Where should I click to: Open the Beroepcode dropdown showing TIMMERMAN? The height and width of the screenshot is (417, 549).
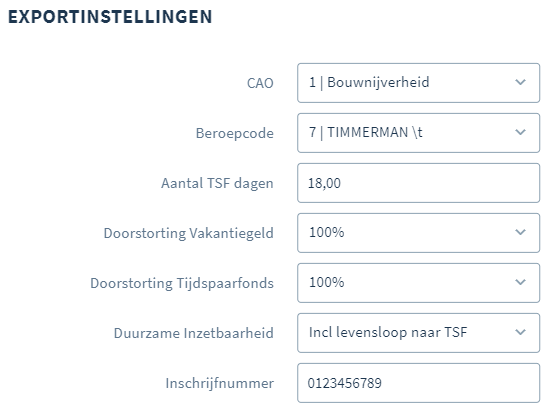coord(418,133)
